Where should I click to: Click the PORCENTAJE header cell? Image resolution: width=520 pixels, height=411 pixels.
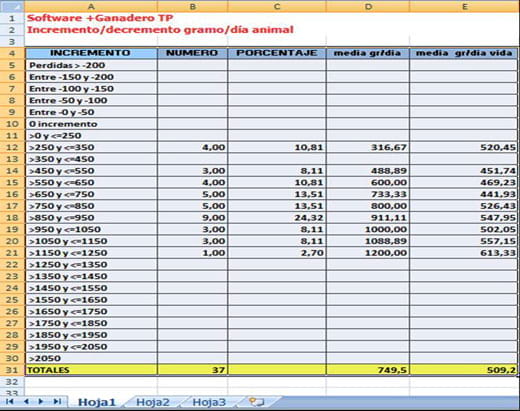click(277, 53)
